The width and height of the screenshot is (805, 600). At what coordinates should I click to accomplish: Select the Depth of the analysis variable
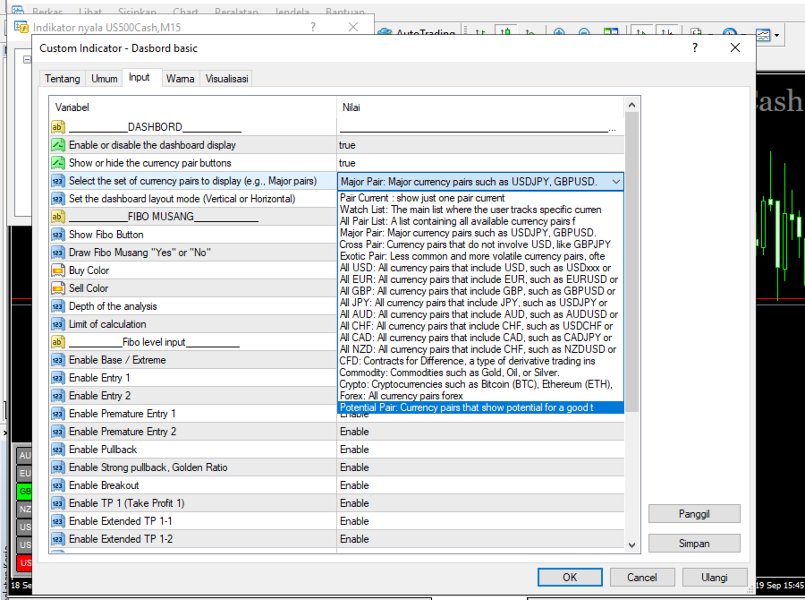[x=113, y=306]
